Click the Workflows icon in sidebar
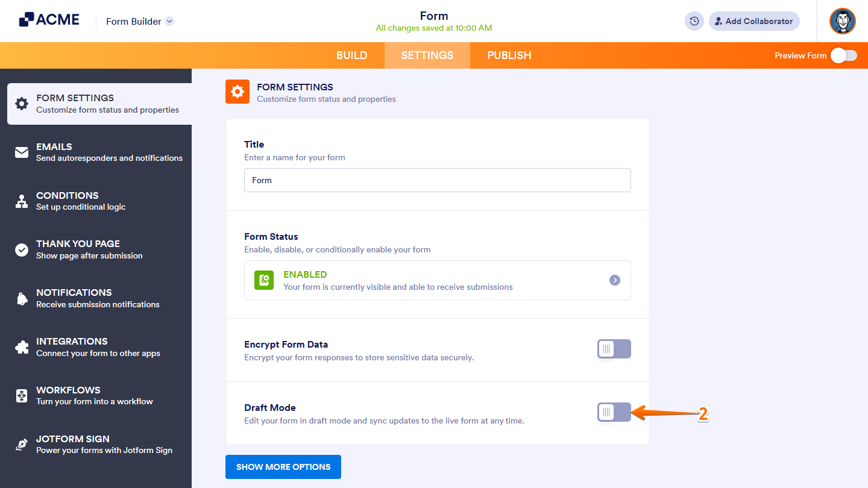Screen dimensions: 868x488 pyautogui.click(x=22, y=395)
